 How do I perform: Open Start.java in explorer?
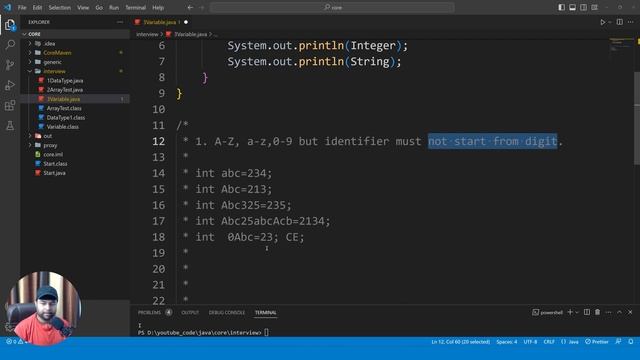[x=54, y=173]
